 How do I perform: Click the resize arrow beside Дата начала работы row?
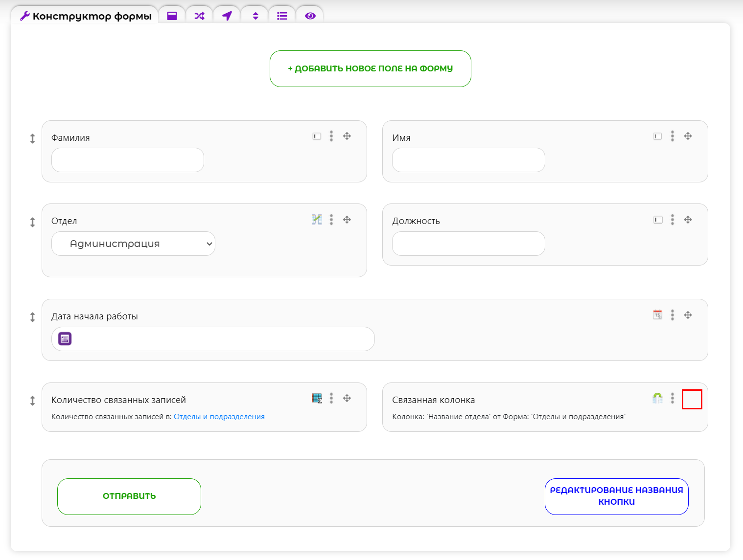[x=32, y=317]
